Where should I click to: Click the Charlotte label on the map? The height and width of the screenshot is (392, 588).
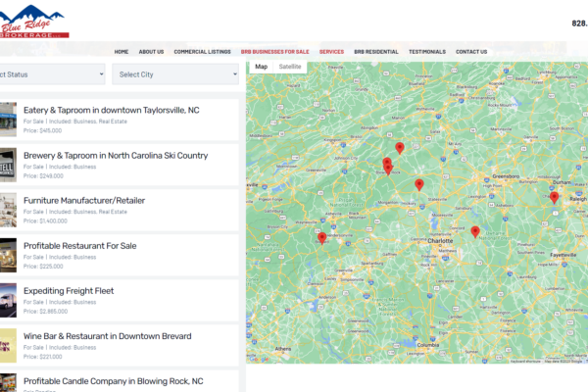point(440,240)
